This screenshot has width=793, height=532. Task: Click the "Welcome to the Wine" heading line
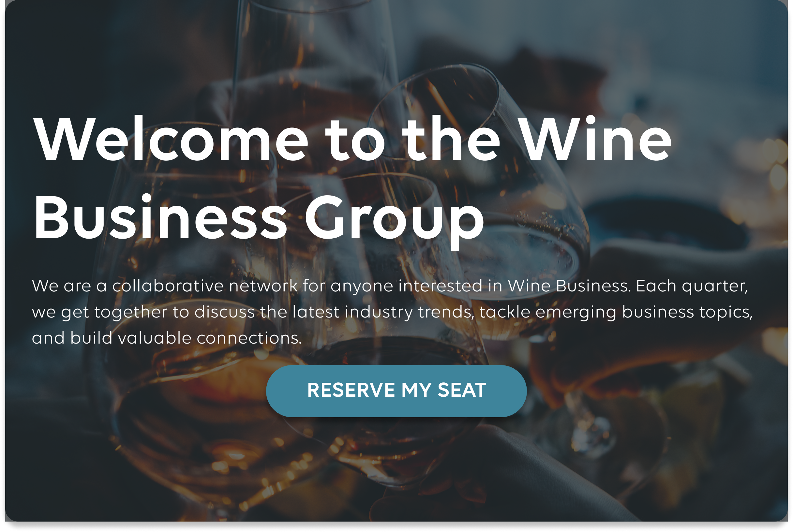tap(352, 139)
